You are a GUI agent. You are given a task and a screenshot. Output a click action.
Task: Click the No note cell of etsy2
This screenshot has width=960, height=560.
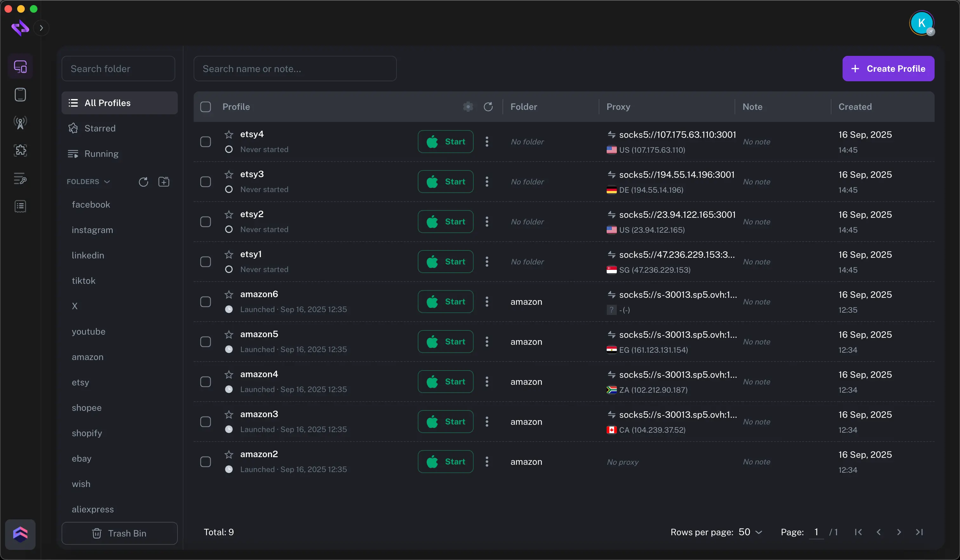756,222
